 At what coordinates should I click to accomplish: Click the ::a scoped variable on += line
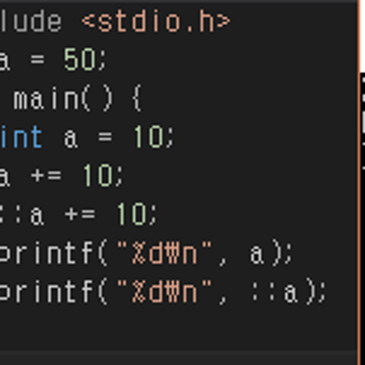[x=22, y=214]
